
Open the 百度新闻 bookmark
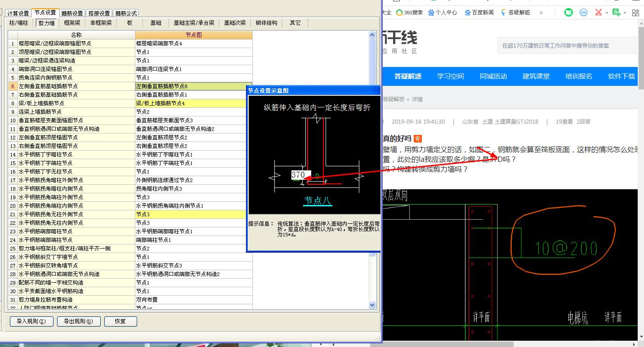point(479,13)
